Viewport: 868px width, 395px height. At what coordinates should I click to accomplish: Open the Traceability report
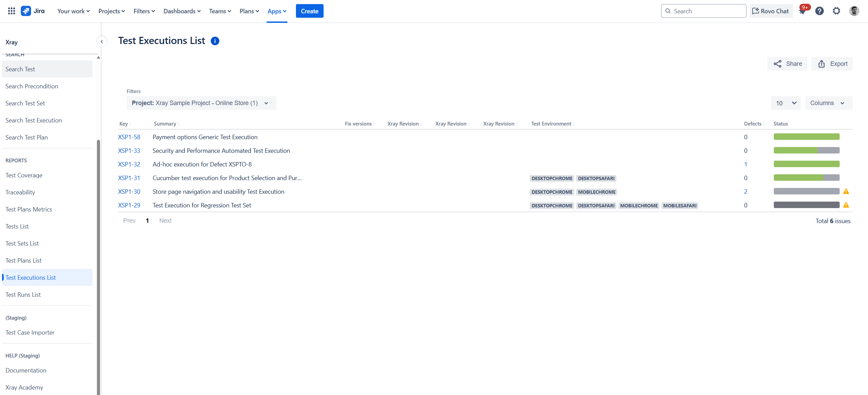point(47,192)
